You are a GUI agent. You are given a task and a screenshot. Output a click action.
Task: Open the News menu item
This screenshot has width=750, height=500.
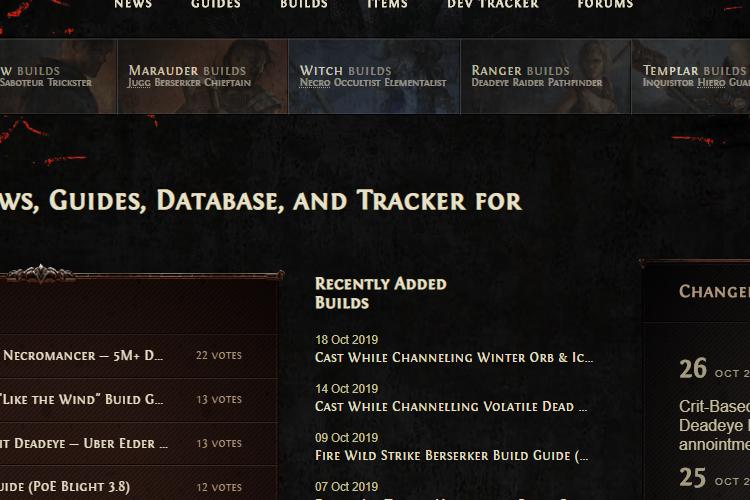pos(133,4)
